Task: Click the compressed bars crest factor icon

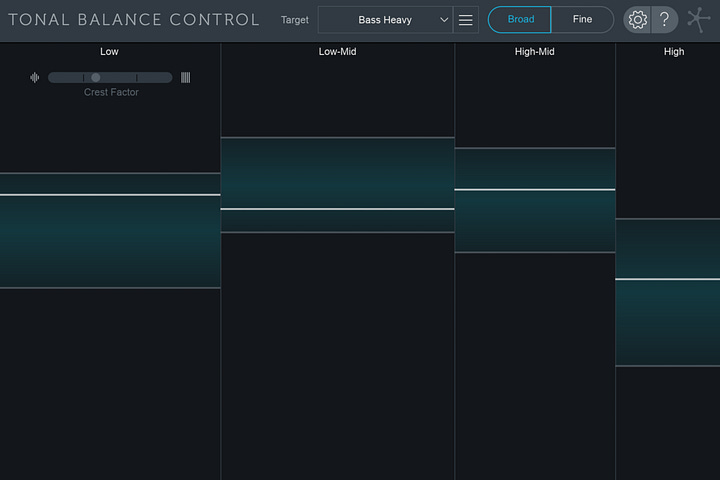Action: 186,78
